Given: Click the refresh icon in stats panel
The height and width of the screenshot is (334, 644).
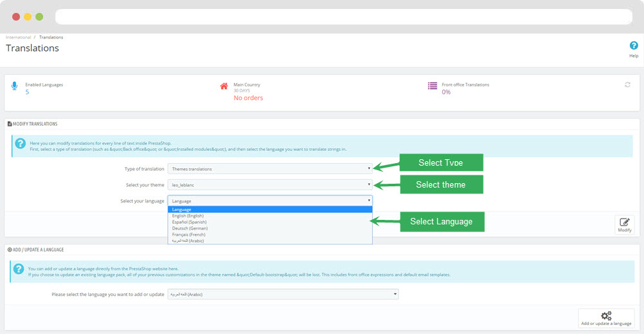Looking at the screenshot, I should 627,84.
